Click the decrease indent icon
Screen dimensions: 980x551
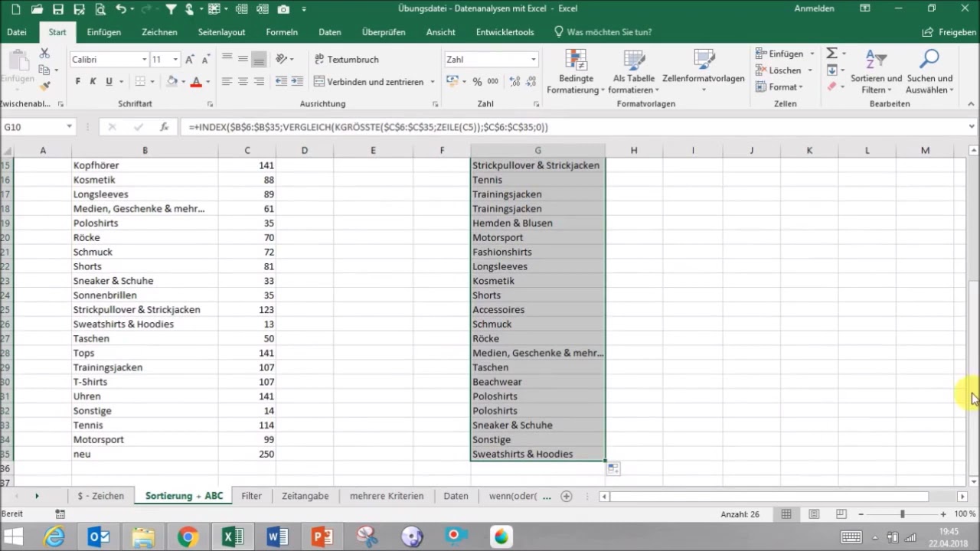click(281, 81)
